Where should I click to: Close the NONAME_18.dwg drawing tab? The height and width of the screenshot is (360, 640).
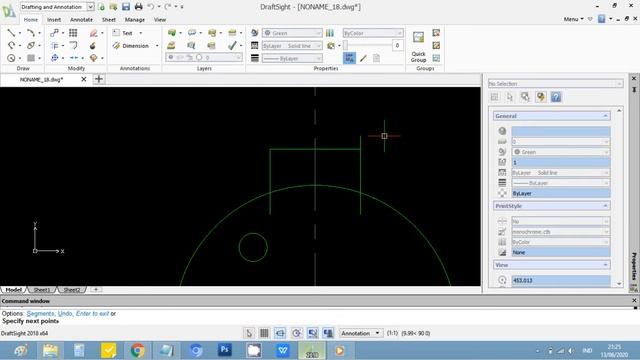84,79
